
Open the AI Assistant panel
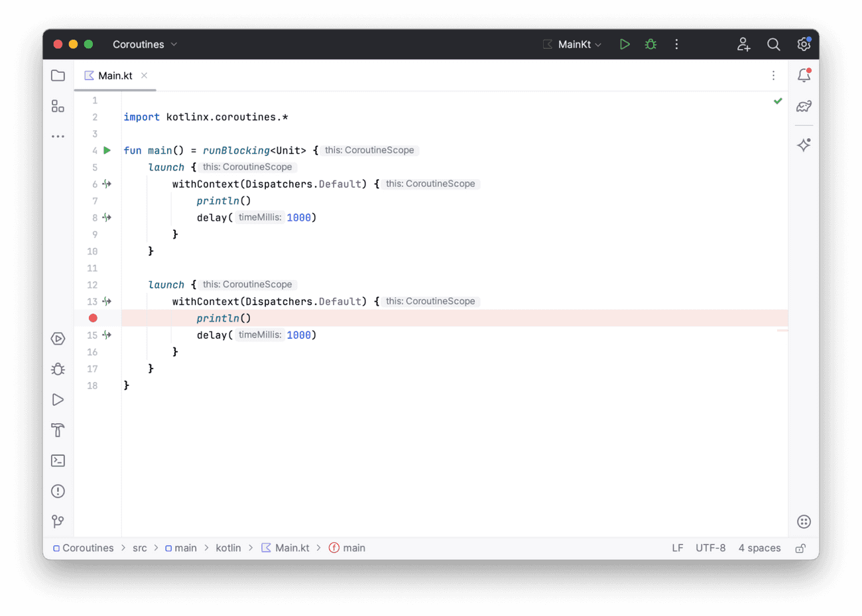804,145
